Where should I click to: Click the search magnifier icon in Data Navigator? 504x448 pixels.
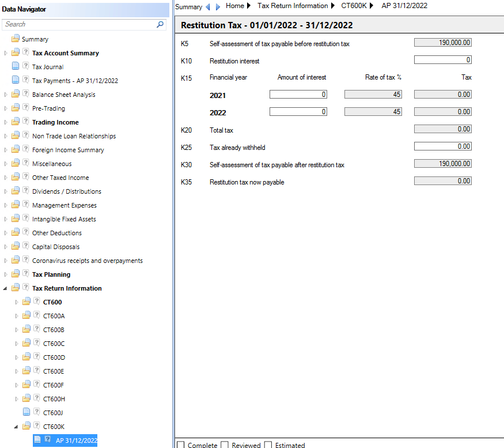(160, 24)
